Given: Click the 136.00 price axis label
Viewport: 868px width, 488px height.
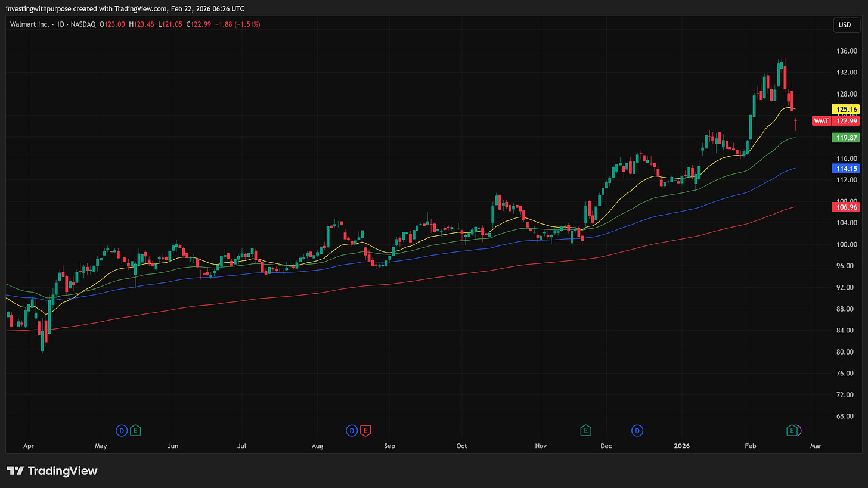Looking at the screenshot, I should tap(847, 51).
